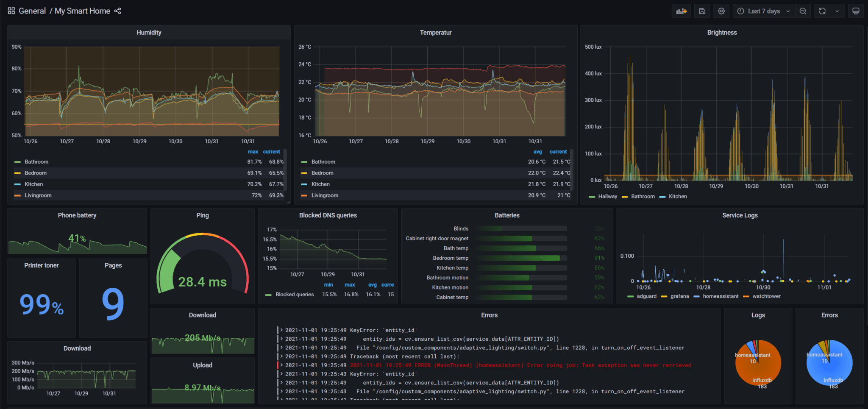Open dashboard settings via the gear icon
The image size is (868, 409).
721,11
